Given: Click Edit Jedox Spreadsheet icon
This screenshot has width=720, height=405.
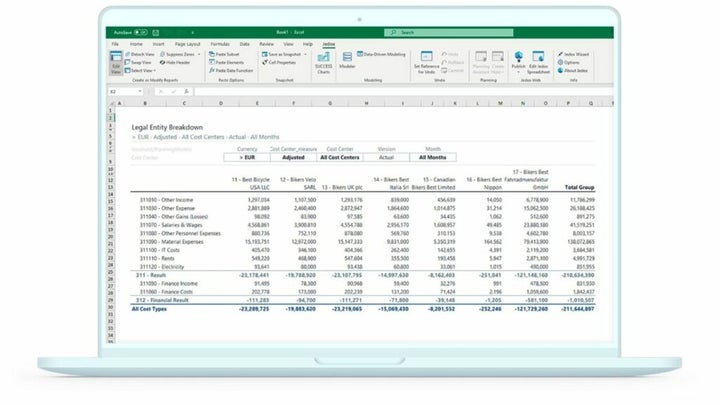Looking at the screenshot, I should coord(539,62).
